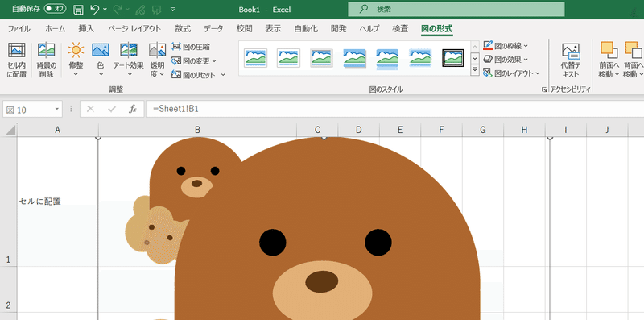Screen dimensions: 644x320
Task: Select column B header
Action: pyautogui.click(x=197, y=130)
